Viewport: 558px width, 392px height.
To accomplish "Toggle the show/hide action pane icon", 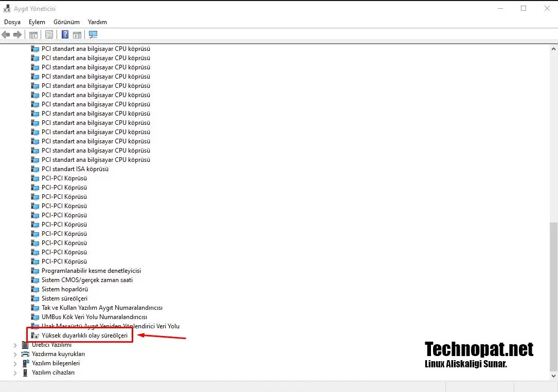I will (77, 34).
